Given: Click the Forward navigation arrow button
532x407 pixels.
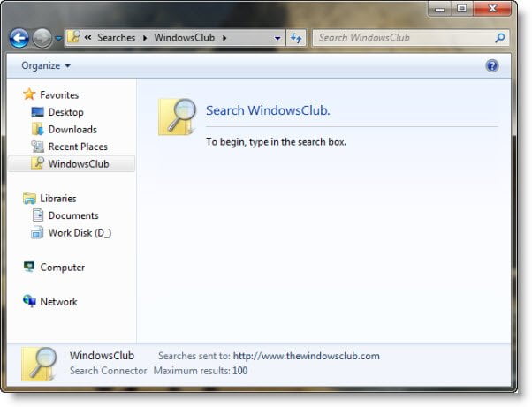Looking at the screenshot, I should tap(42, 38).
